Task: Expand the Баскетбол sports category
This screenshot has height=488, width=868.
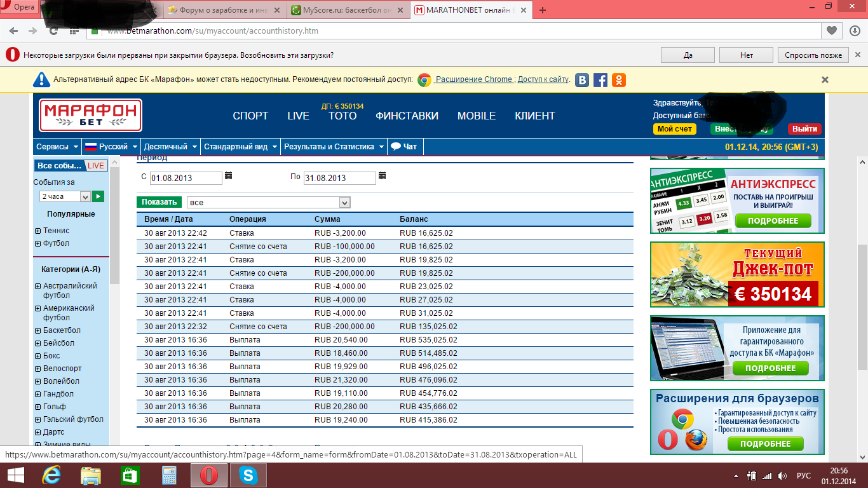Action: click(x=37, y=330)
